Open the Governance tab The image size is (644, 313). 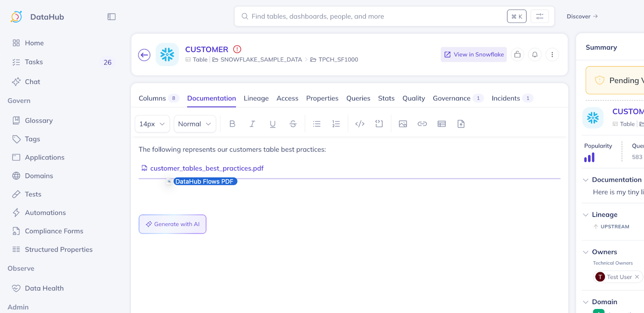pos(458,98)
